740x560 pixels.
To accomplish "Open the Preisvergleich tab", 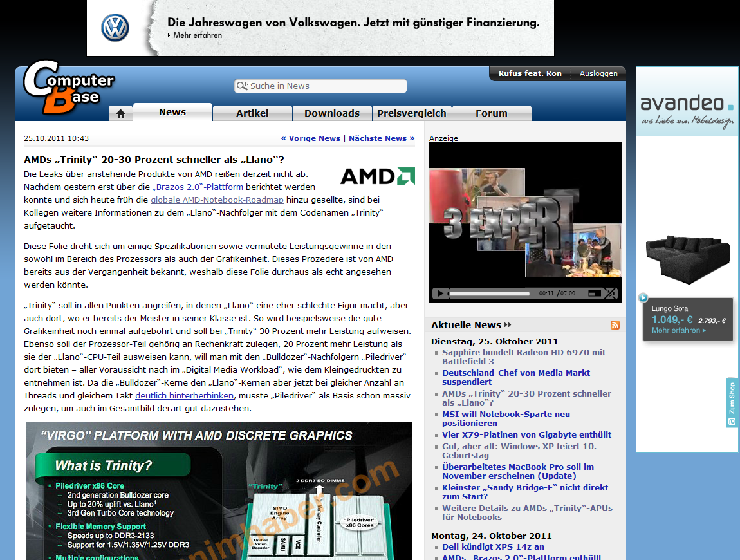I will (x=412, y=113).
